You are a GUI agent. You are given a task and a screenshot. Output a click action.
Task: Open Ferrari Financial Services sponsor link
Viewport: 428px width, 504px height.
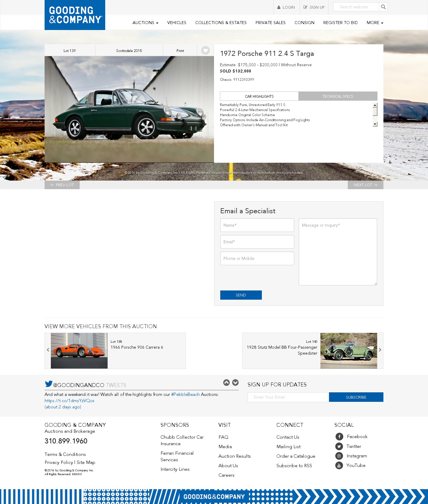(177, 456)
